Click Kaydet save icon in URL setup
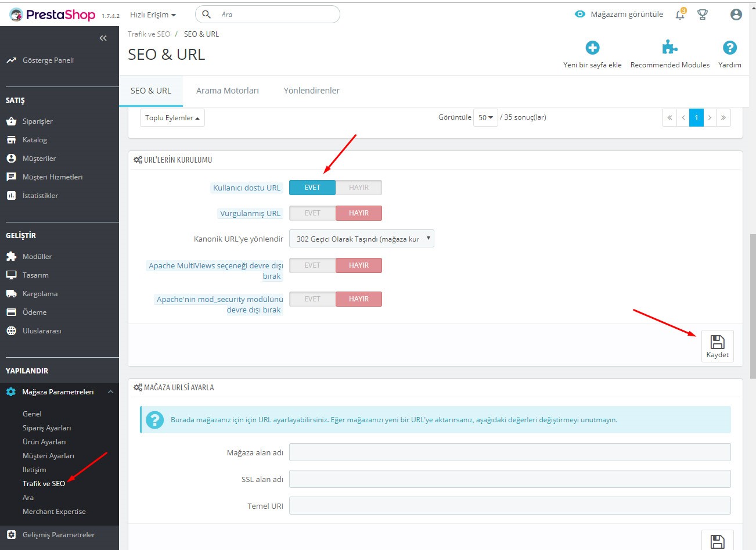This screenshot has width=756, height=550. point(717,346)
